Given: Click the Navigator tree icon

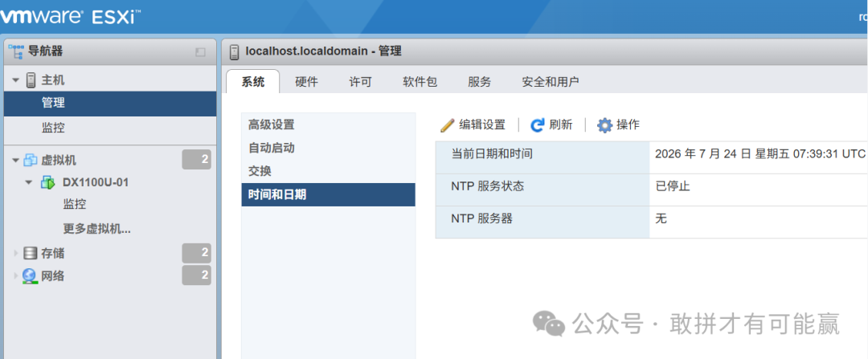Looking at the screenshot, I should pos(16,52).
